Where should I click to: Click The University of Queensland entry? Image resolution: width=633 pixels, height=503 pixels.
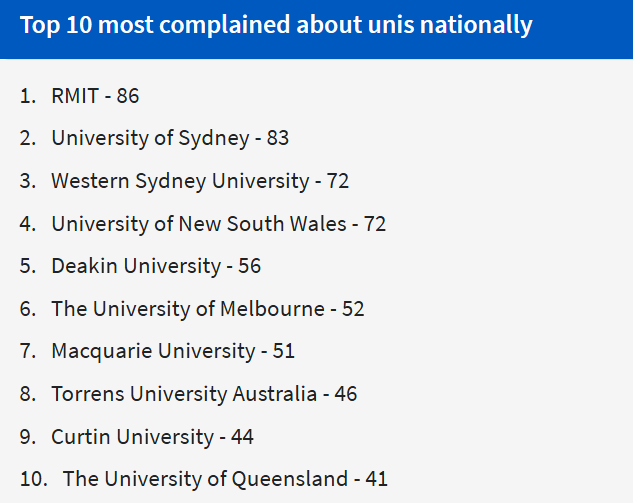205,479
